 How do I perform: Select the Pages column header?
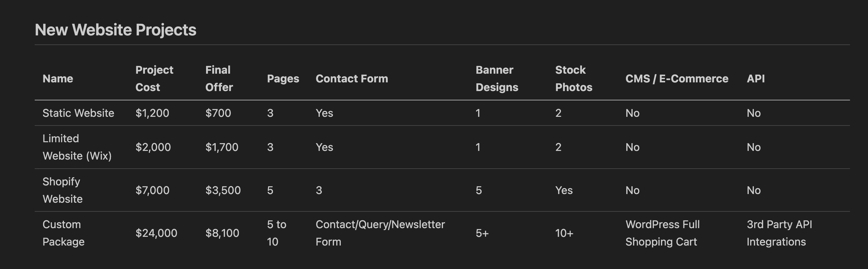[283, 79]
